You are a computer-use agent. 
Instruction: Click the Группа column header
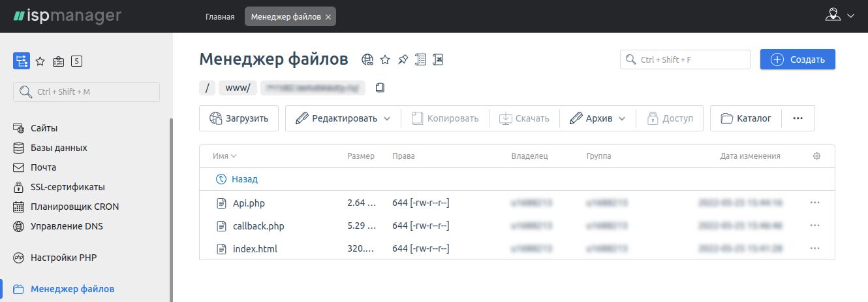coord(598,156)
